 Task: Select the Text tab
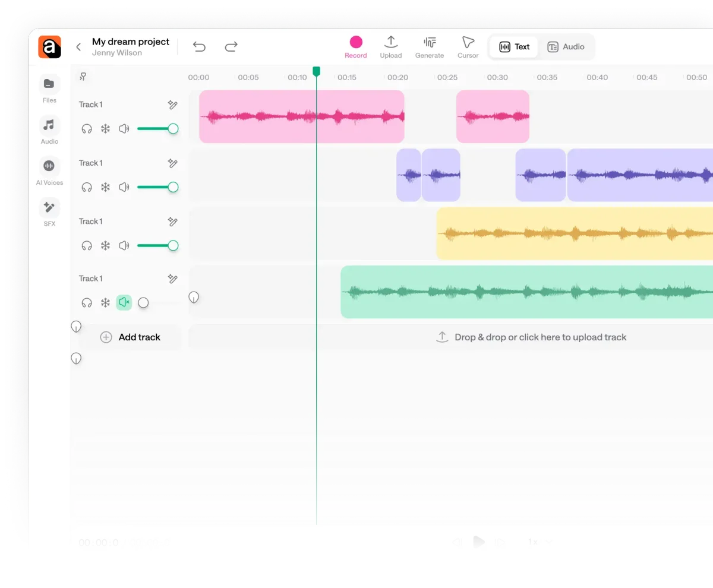(x=513, y=46)
